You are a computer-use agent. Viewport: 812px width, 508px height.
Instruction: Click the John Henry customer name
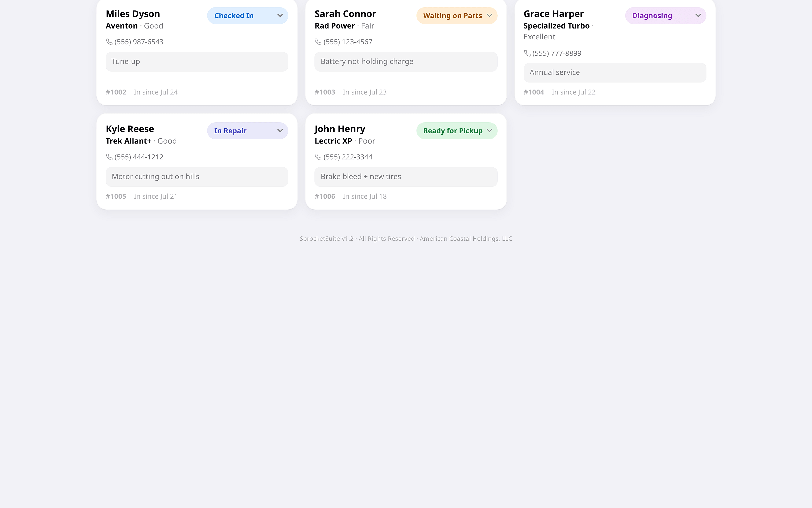point(340,129)
